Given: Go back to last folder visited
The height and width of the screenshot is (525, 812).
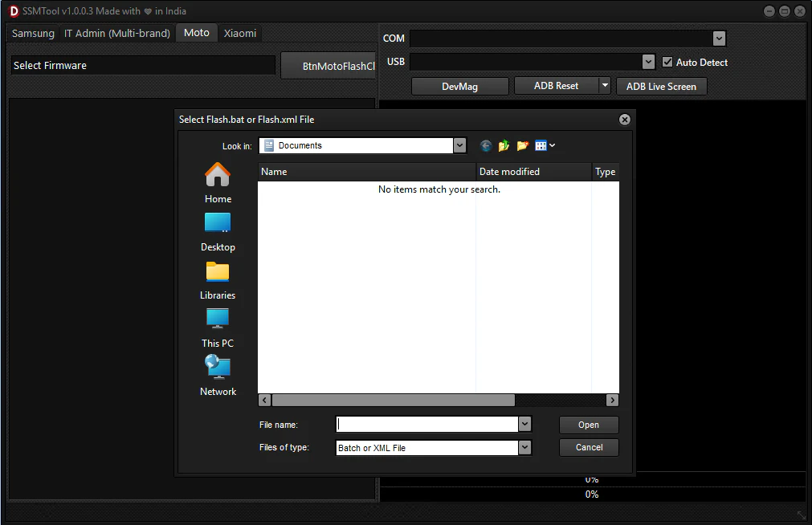Looking at the screenshot, I should tap(486, 145).
